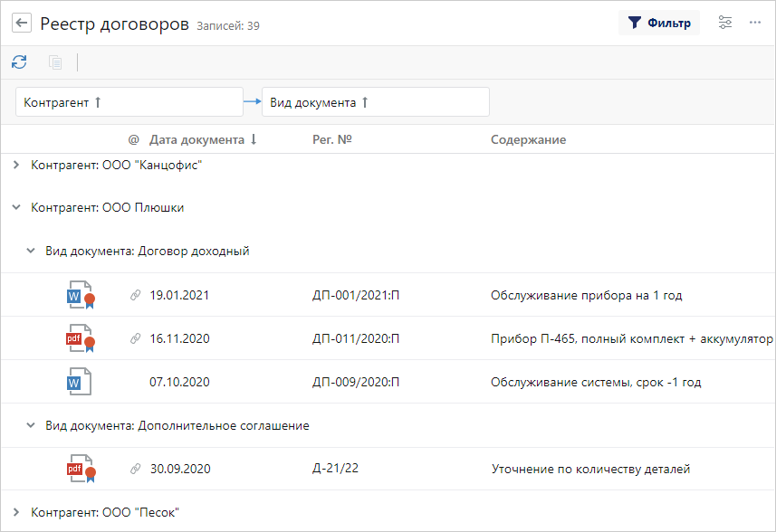Sort by Дата документа column header
776x532 pixels.
click(x=196, y=139)
